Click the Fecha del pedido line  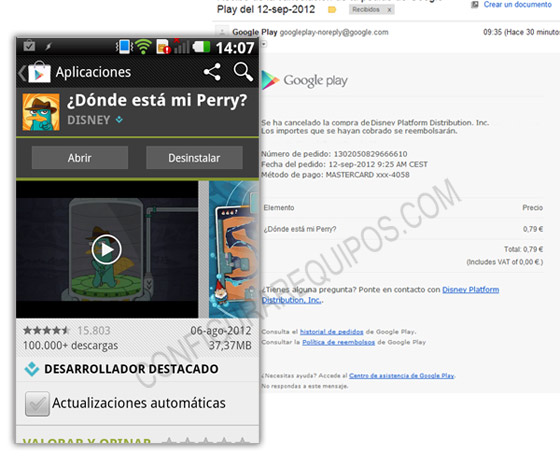344,164
